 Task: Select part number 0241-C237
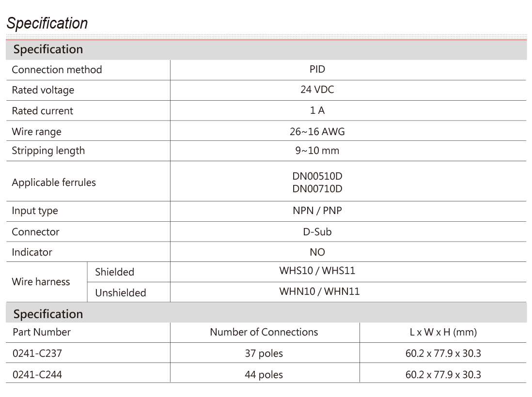click(x=37, y=353)
